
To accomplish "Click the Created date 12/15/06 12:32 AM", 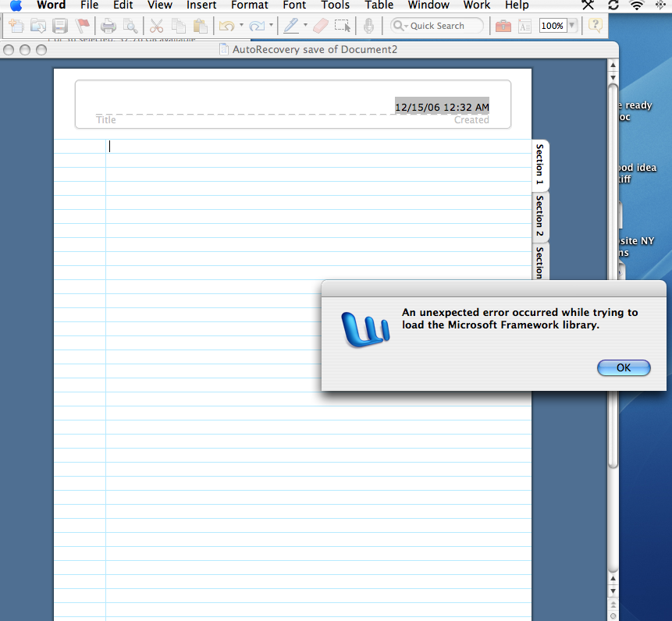I will 442,107.
